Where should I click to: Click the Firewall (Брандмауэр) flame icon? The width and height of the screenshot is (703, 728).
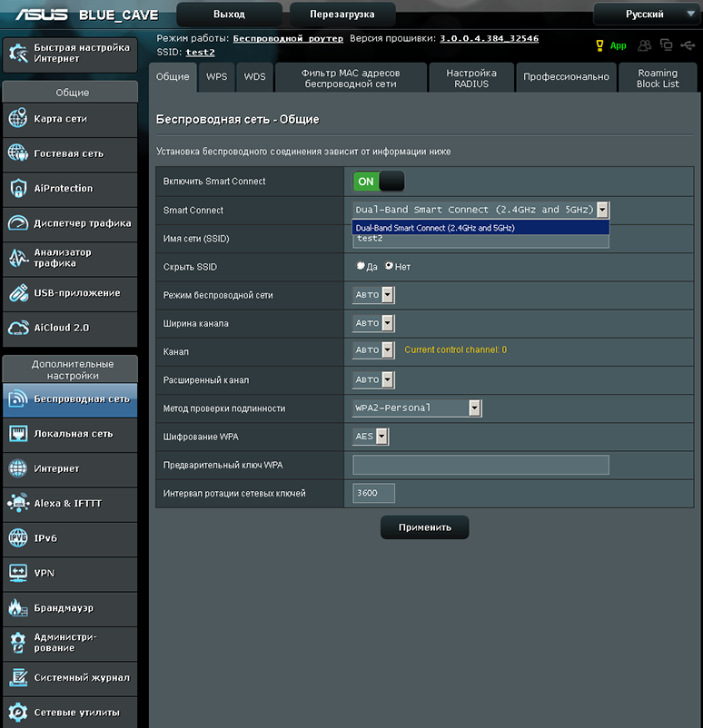click(x=18, y=608)
